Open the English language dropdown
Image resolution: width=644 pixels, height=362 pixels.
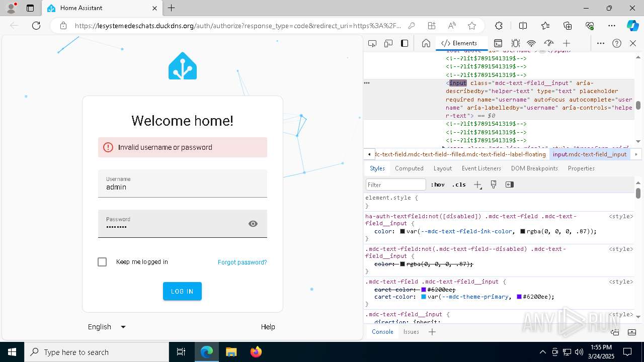click(x=107, y=327)
